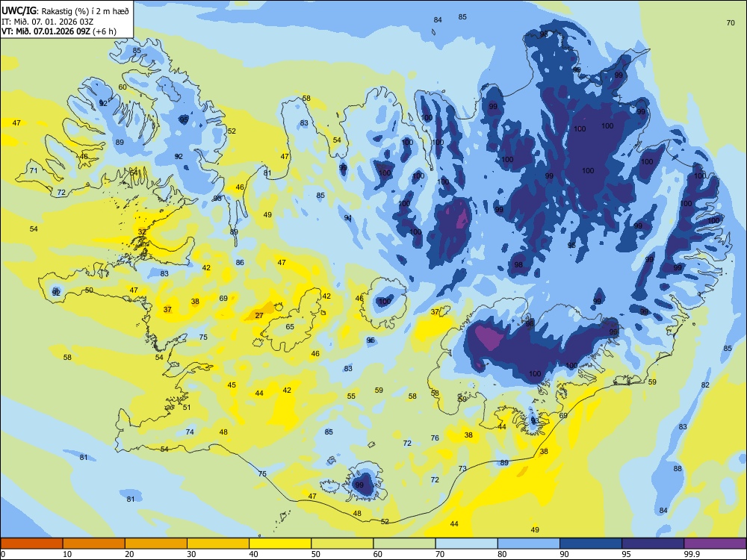747x560 pixels.
Task: Click the '99.9' legend scale label
Action: click(692, 554)
